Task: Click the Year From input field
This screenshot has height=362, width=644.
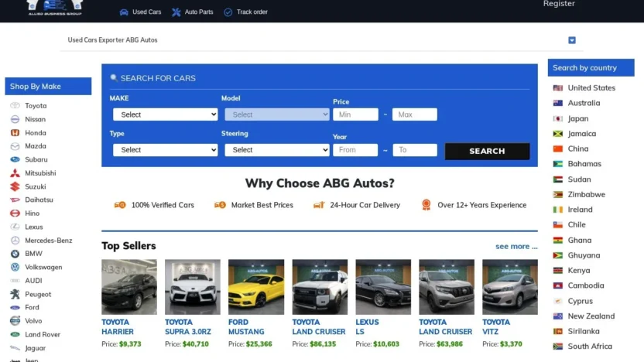Action: (x=355, y=150)
